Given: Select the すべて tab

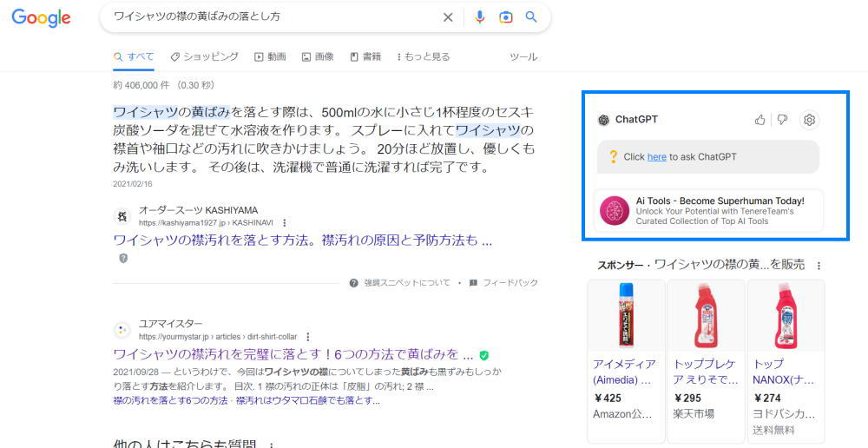Looking at the screenshot, I should [134, 56].
